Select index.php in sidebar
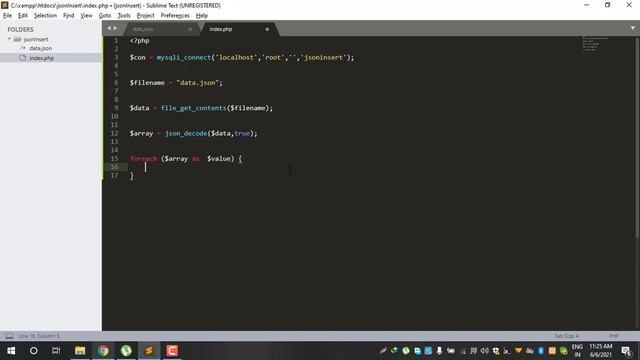Screen dimensions: 640x360 pyautogui.click(x=42, y=58)
